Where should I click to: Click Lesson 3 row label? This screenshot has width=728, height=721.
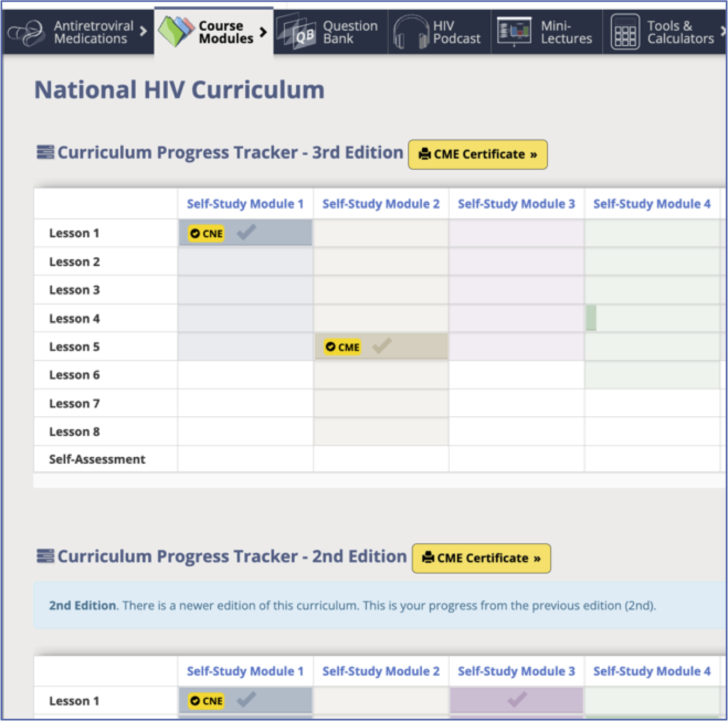(x=74, y=290)
